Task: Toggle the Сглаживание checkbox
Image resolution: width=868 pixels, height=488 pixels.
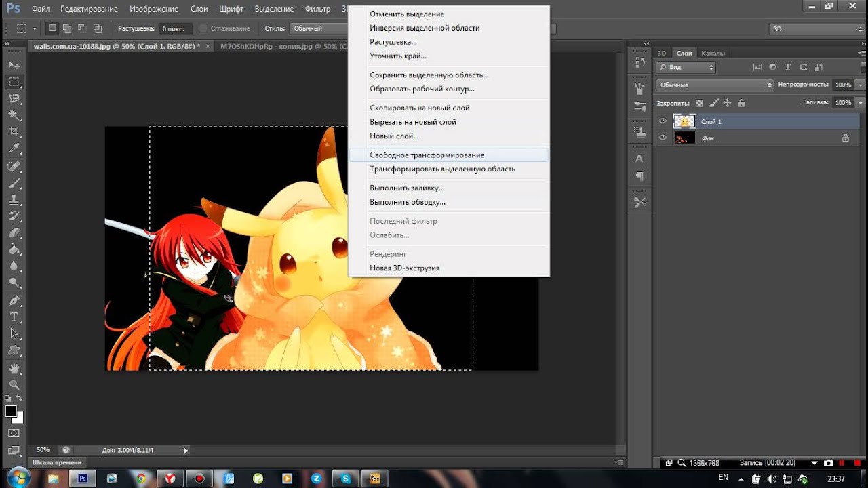Action: 203,28
